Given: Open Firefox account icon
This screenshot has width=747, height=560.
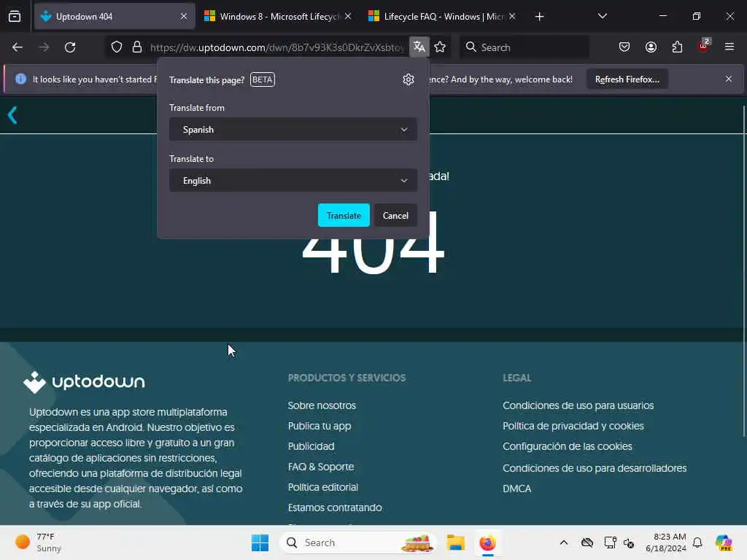Looking at the screenshot, I should coord(651,47).
